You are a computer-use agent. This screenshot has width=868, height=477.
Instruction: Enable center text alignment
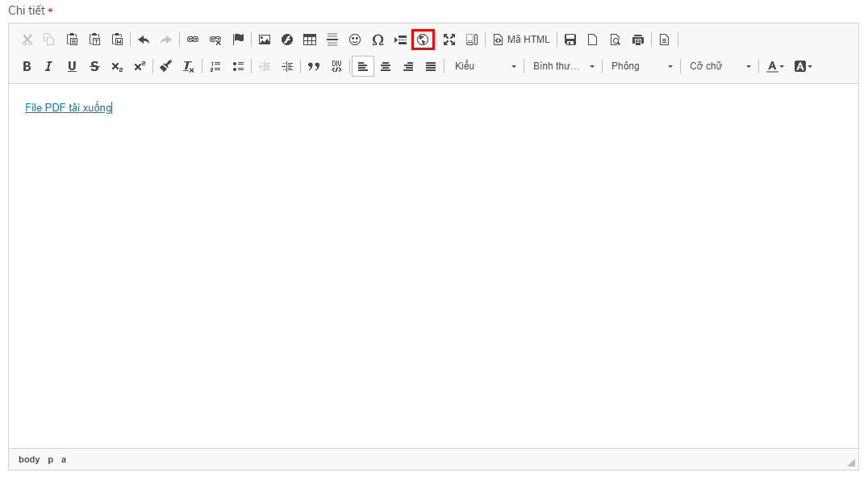point(386,66)
